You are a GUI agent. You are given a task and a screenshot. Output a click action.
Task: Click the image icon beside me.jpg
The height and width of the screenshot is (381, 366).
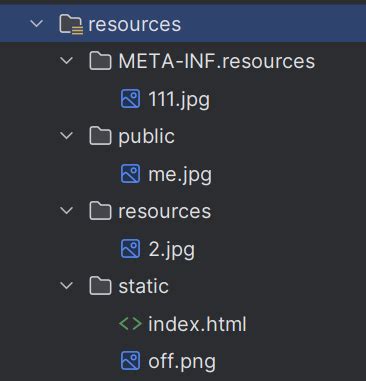coord(130,174)
